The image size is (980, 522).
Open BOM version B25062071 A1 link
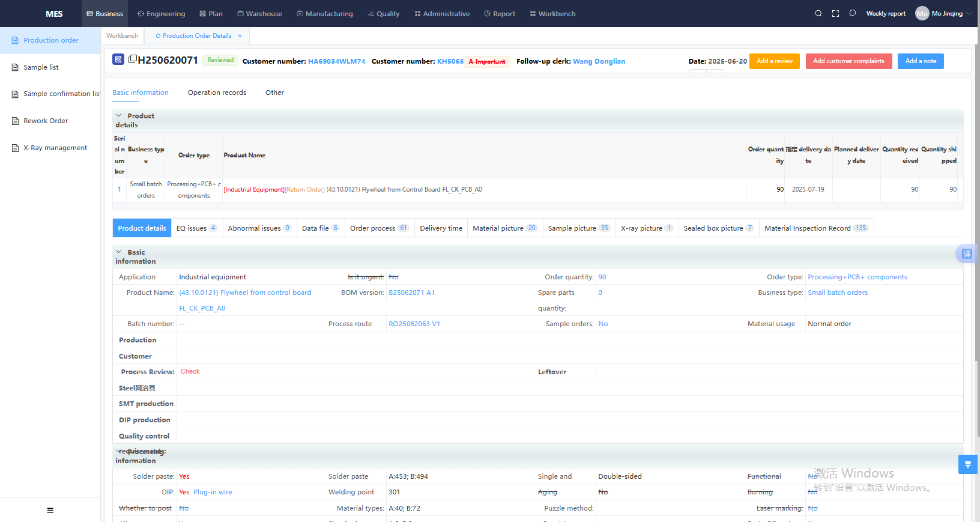point(411,293)
